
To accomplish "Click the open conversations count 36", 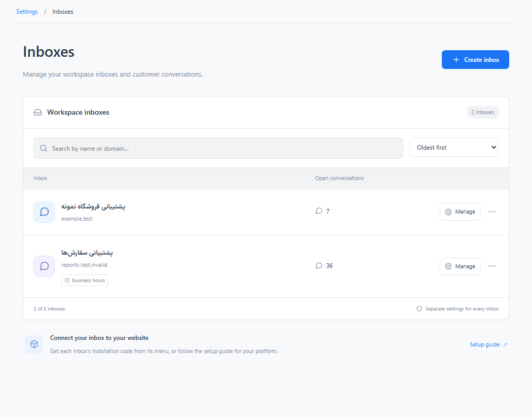I will pos(329,266).
